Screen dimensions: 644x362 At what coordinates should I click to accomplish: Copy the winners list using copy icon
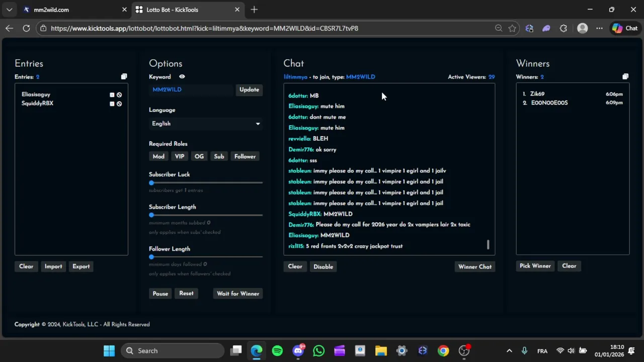click(625, 77)
